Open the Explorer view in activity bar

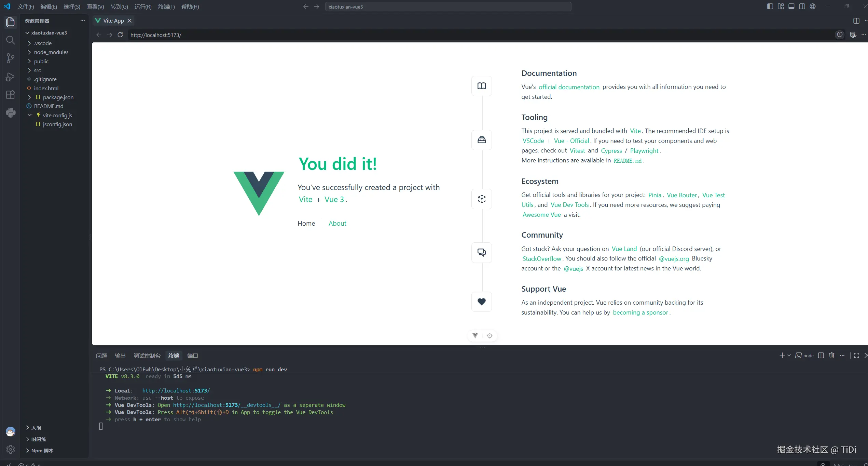pyautogui.click(x=11, y=22)
